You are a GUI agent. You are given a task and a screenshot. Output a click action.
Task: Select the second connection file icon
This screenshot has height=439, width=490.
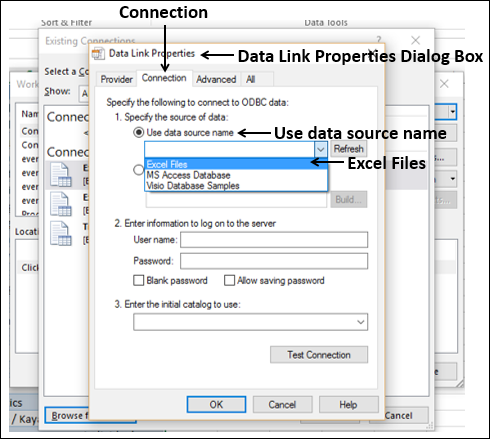pyautogui.click(x=61, y=204)
